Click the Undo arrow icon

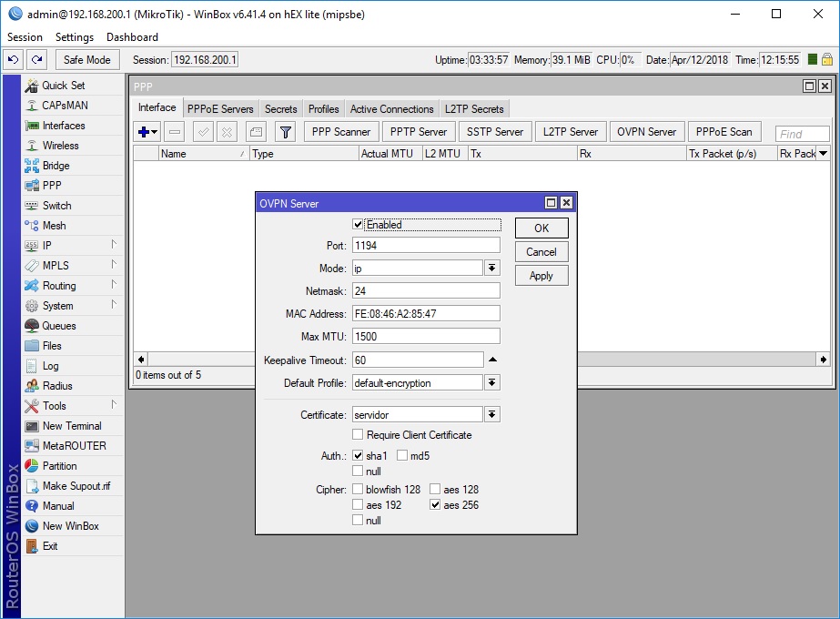14,60
